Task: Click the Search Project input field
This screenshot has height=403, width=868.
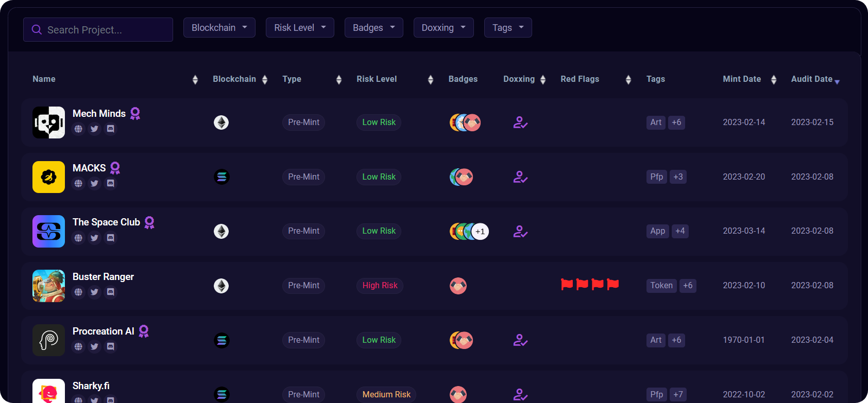Action: (98, 30)
